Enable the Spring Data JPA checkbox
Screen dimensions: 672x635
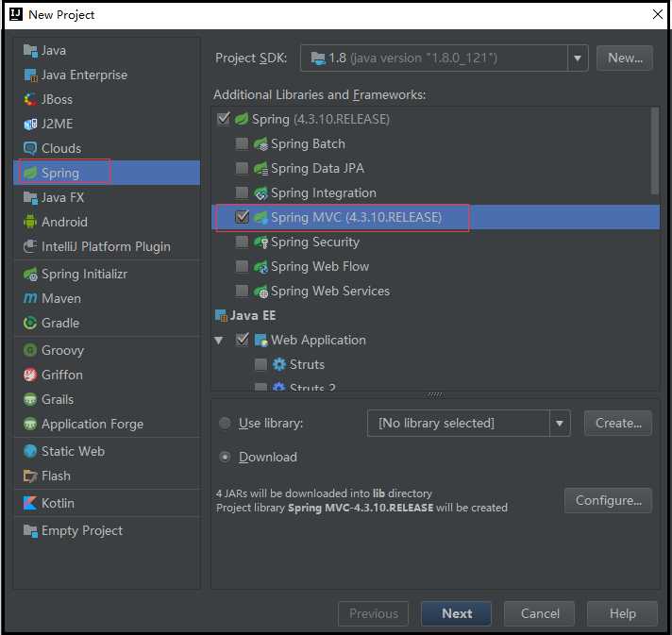243,168
